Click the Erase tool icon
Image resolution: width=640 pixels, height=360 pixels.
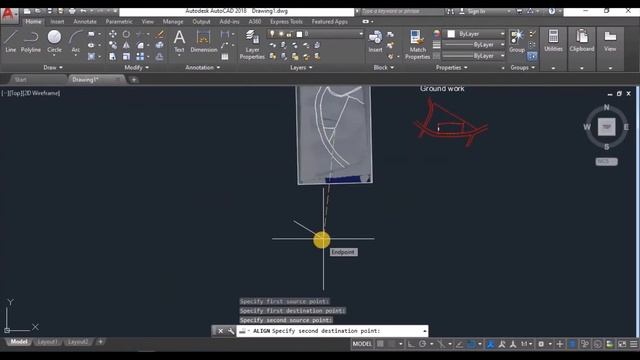click(x=160, y=34)
